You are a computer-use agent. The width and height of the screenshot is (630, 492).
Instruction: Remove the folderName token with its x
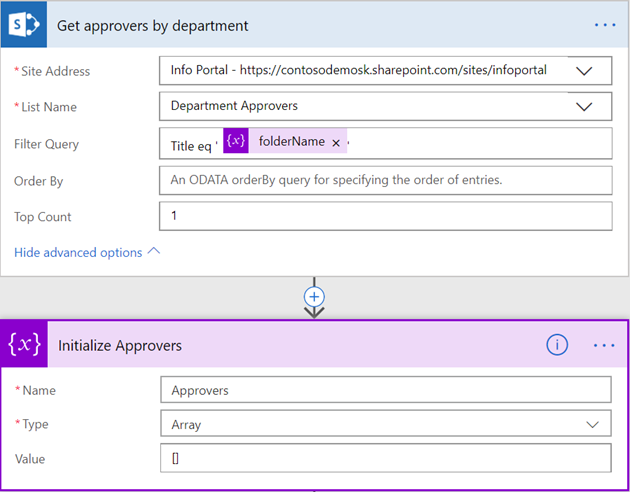point(336,143)
